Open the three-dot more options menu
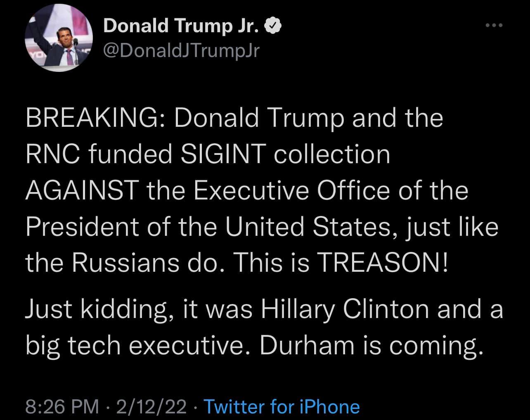Image resolution: width=530 pixels, height=420 pixels. pyautogui.click(x=494, y=26)
